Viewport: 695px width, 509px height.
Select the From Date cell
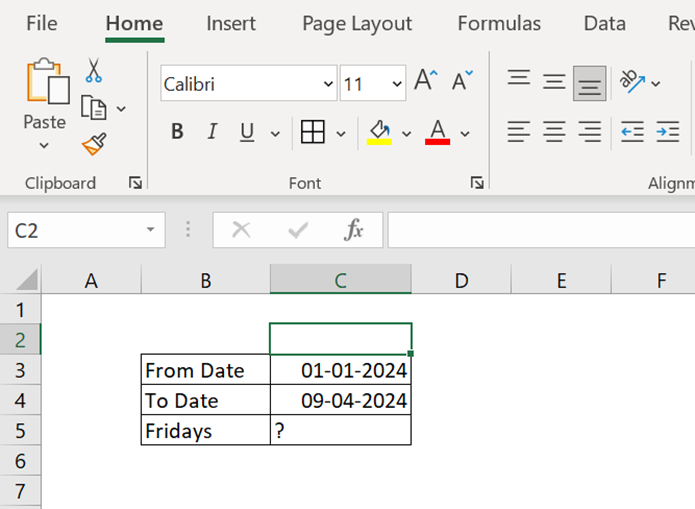click(206, 369)
